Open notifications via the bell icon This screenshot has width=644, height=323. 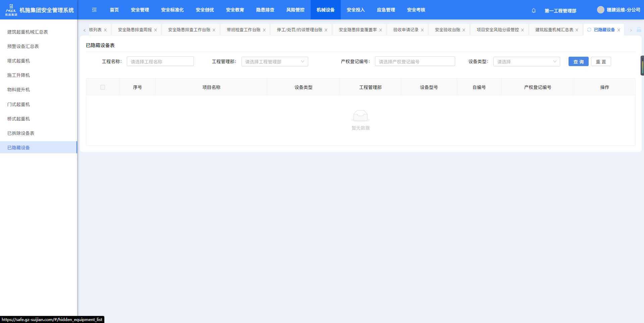coord(534,11)
